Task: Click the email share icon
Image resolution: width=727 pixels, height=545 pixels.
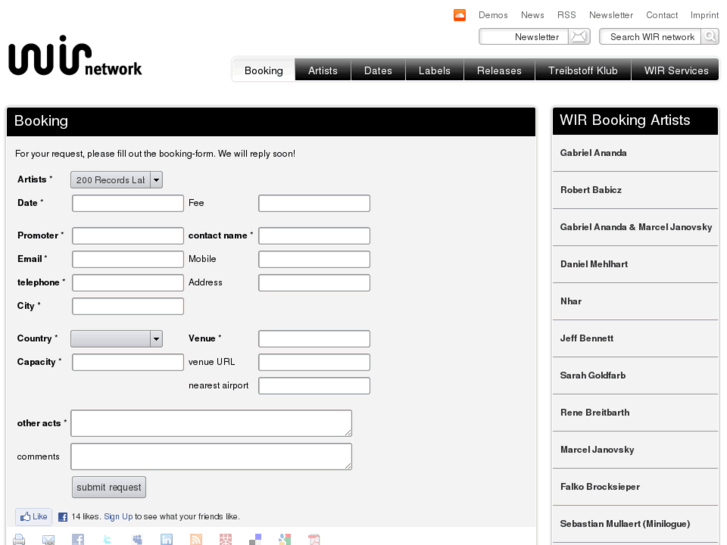Action: [48, 539]
